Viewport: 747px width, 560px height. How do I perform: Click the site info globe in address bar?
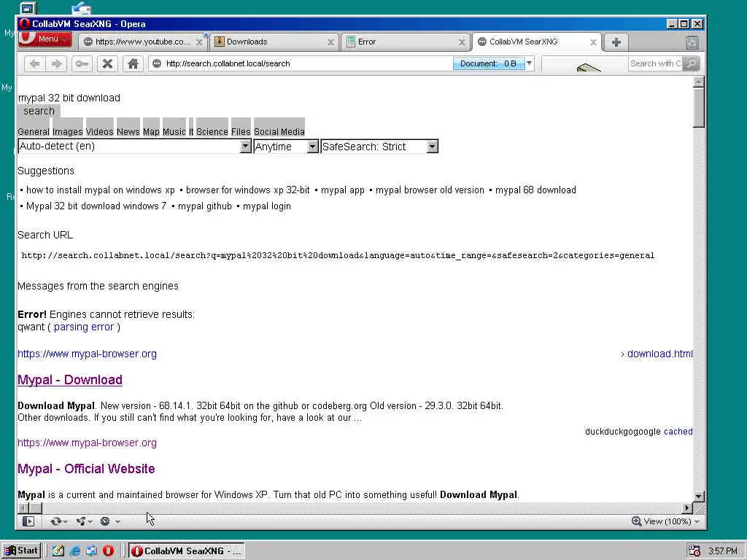pos(157,63)
